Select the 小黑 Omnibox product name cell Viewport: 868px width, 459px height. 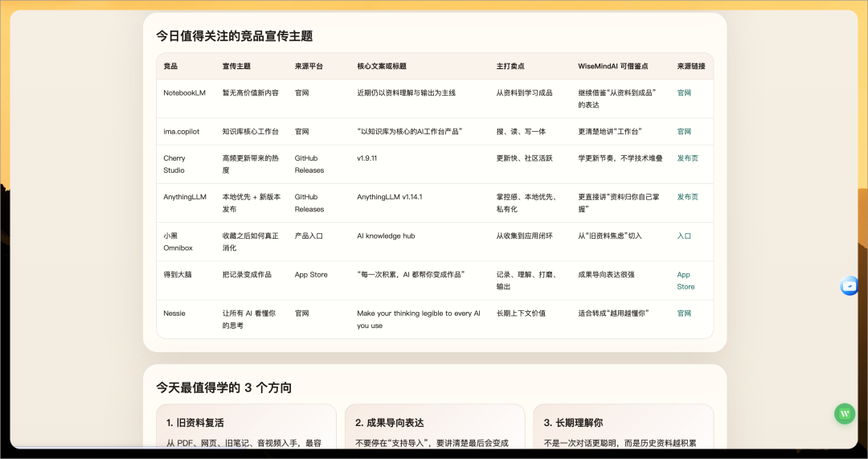pos(178,242)
